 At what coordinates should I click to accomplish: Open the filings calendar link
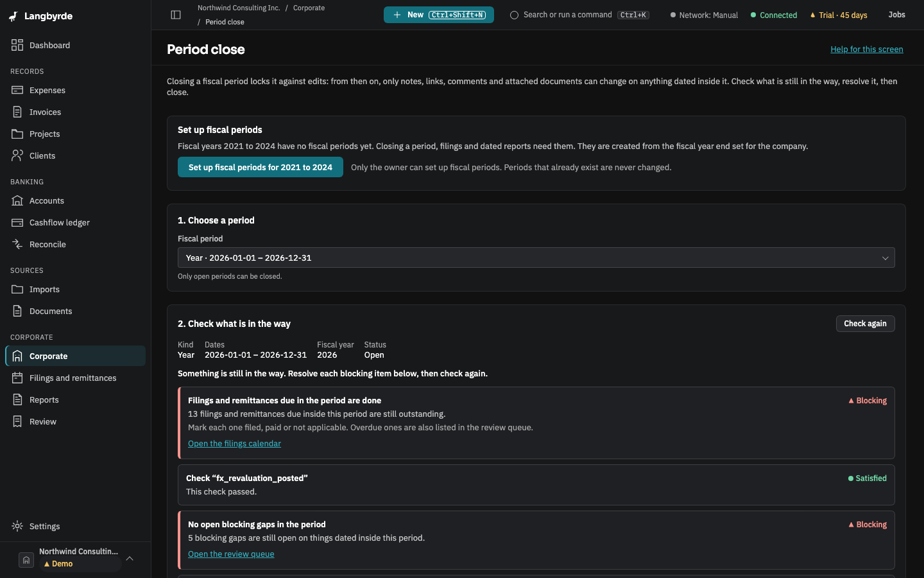tap(234, 443)
